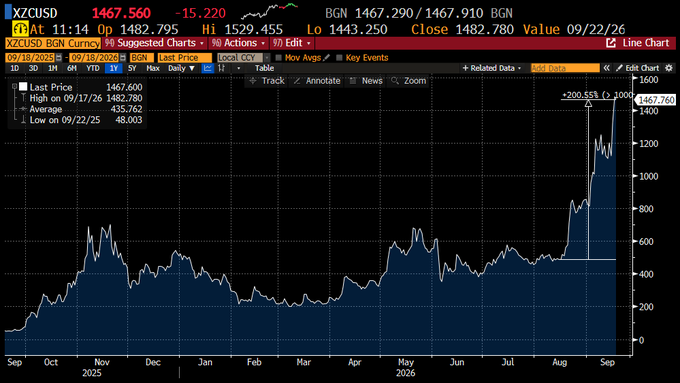Select the 1M range tab
Screen dimensions: 680x383
coord(52,68)
